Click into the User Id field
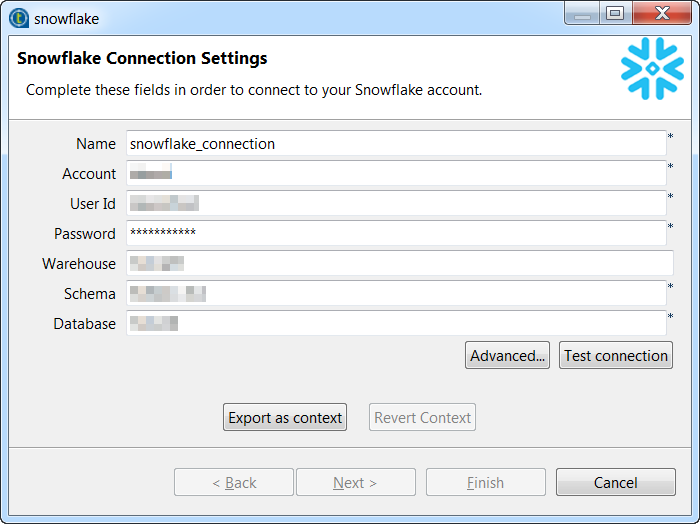The width and height of the screenshot is (700, 524). pos(396,204)
